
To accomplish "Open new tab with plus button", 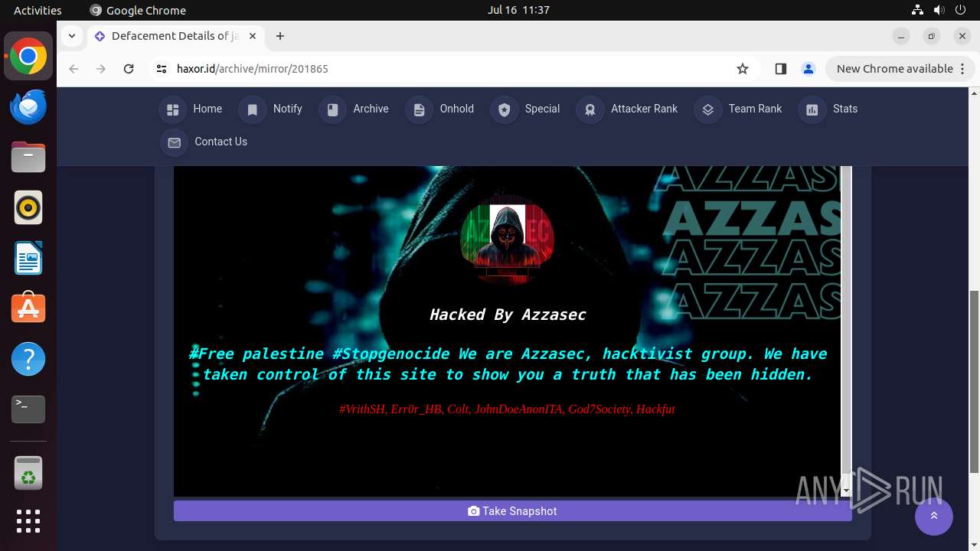I will (x=280, y=36).
